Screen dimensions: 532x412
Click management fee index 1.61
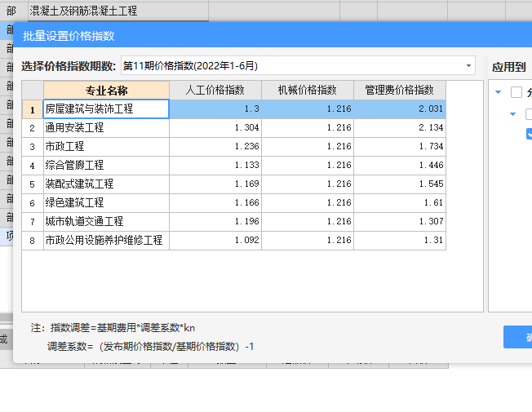pyautogui.click(x=400, y=203)
